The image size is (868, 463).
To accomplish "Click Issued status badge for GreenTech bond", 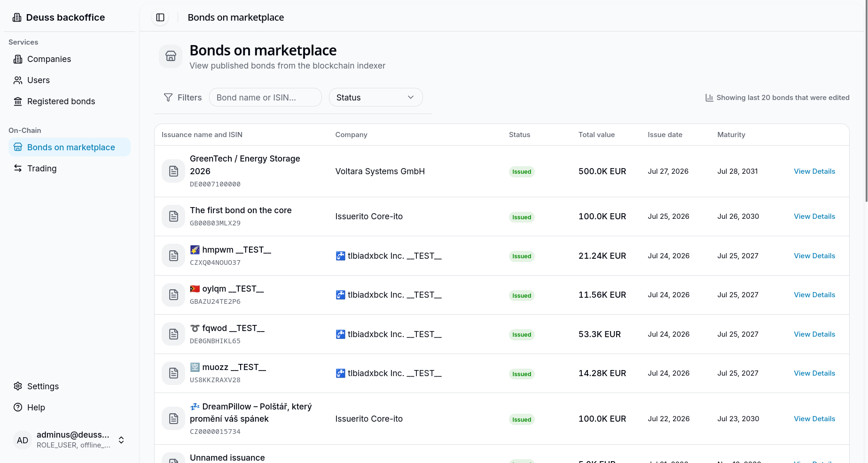I will coord(522,171).
